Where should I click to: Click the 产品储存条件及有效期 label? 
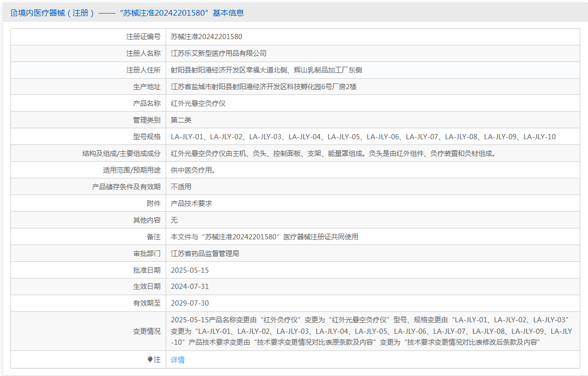(127, 187)
